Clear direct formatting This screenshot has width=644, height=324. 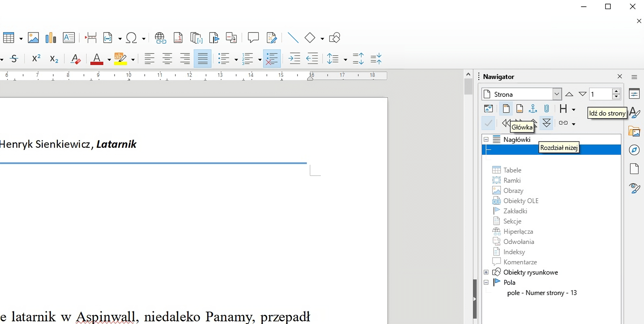(75, 59)
